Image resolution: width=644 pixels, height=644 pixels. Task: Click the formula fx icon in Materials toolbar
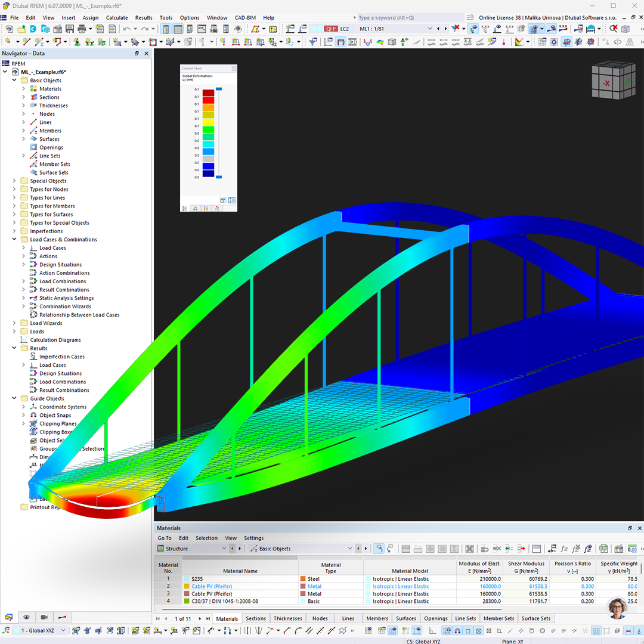point(564,549)
